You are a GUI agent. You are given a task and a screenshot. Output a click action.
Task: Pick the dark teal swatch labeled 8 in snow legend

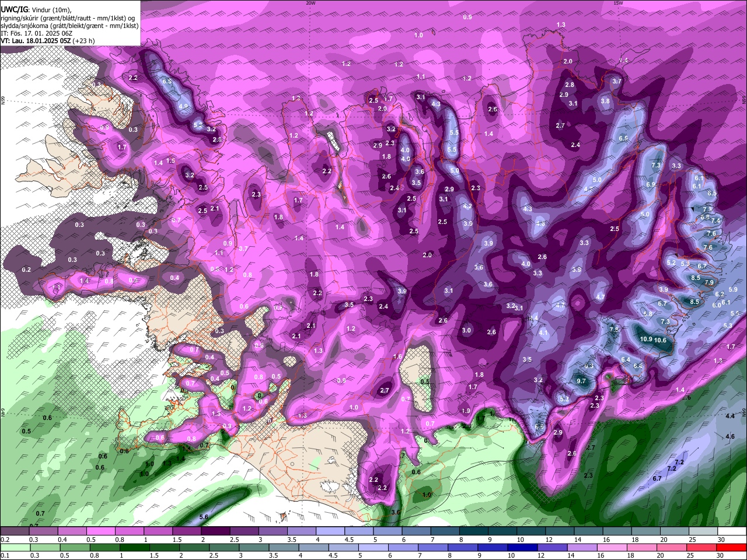coord(473,531)
